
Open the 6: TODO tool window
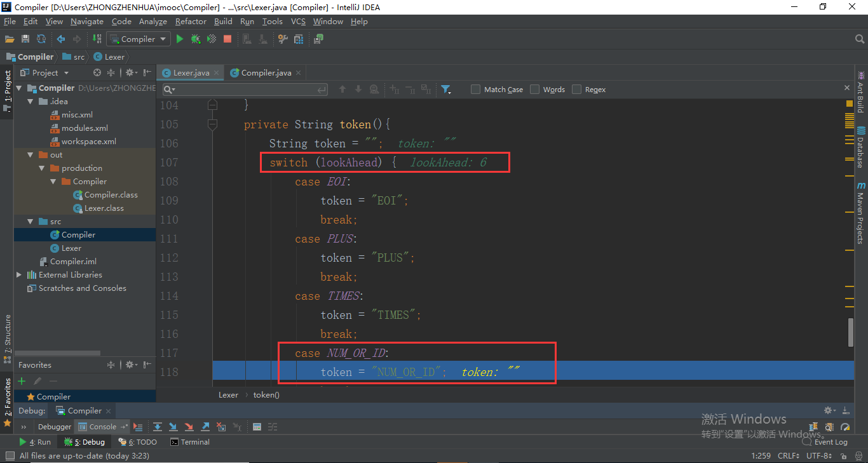coord(137,442)
